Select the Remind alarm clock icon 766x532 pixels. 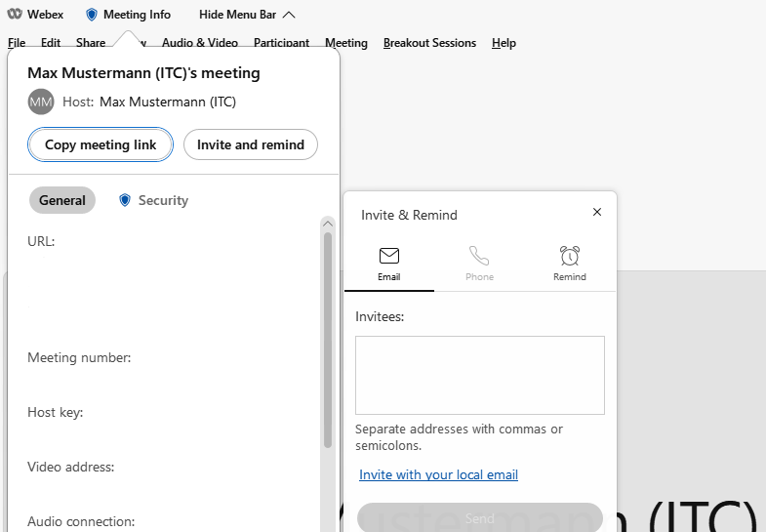570,256
